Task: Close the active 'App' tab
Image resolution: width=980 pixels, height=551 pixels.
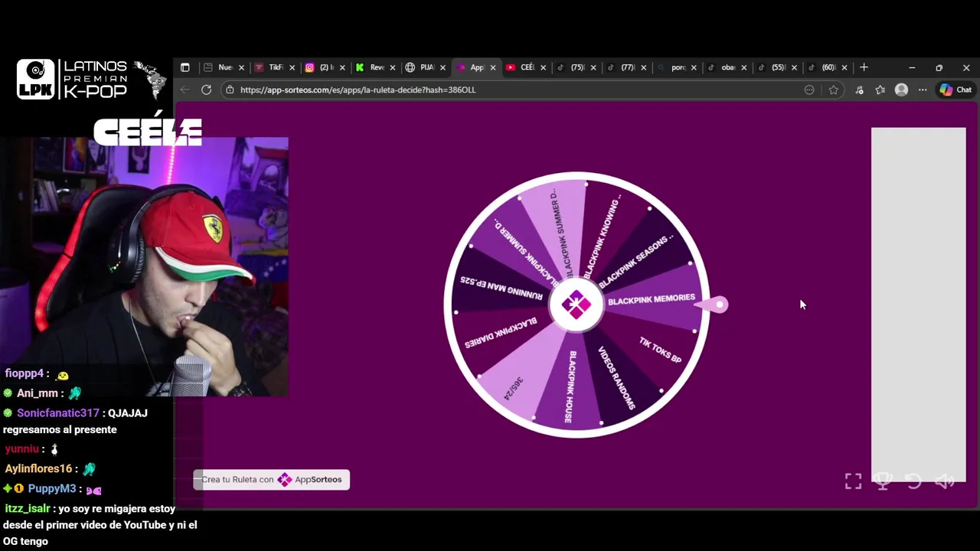Action: (493, 67)
